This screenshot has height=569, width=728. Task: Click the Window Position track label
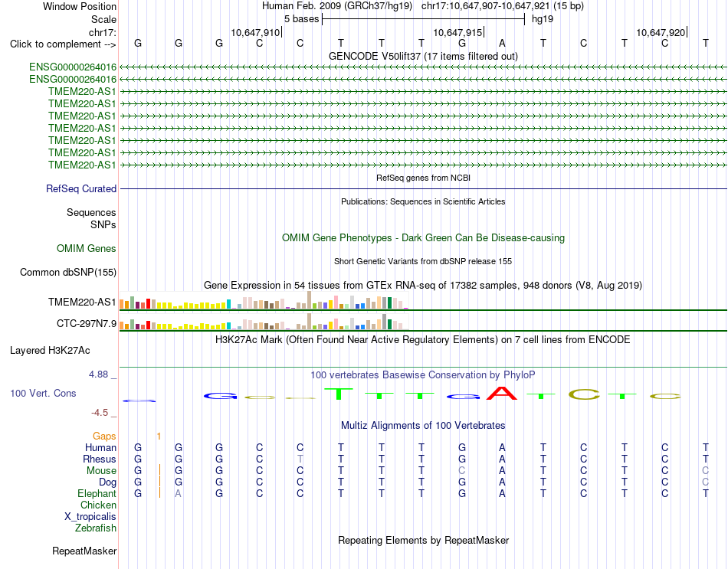point(80,6)
